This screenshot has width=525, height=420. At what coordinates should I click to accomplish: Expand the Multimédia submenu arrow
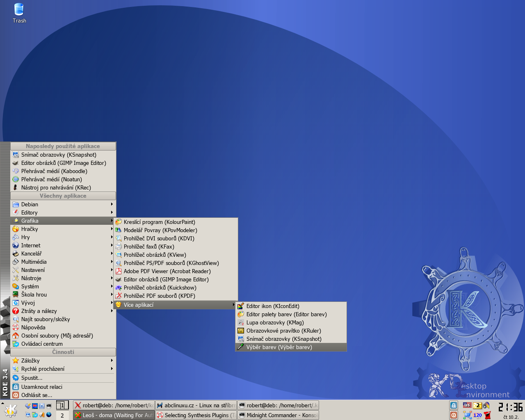coord(112,262)
